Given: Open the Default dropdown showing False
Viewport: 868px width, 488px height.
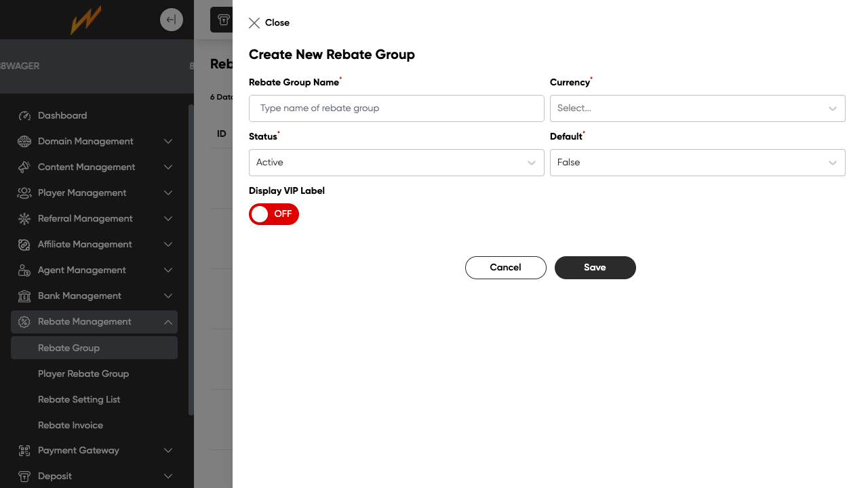Looking at the screenshot, I should (x=698, y=163).
